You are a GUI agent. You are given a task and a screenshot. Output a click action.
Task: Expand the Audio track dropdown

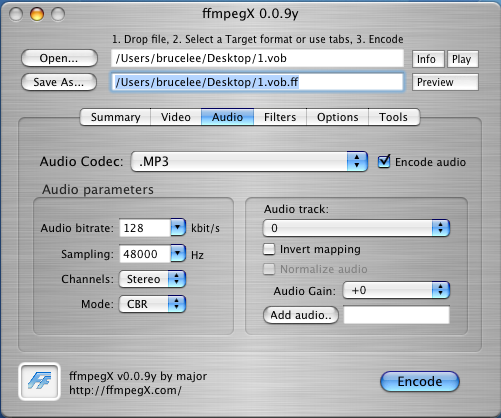click(356, 228)
